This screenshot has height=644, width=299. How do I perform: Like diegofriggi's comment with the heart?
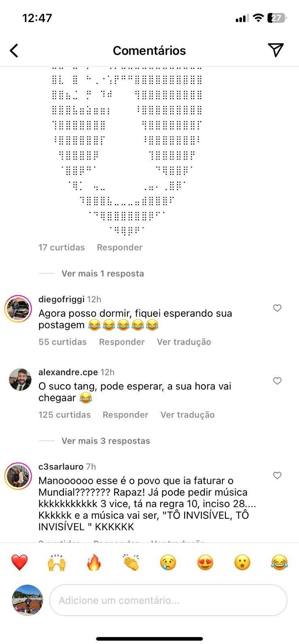[x=277, y=308]
